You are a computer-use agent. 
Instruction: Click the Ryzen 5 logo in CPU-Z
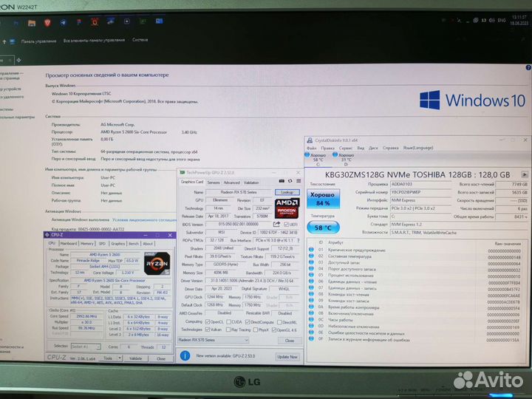157,263
